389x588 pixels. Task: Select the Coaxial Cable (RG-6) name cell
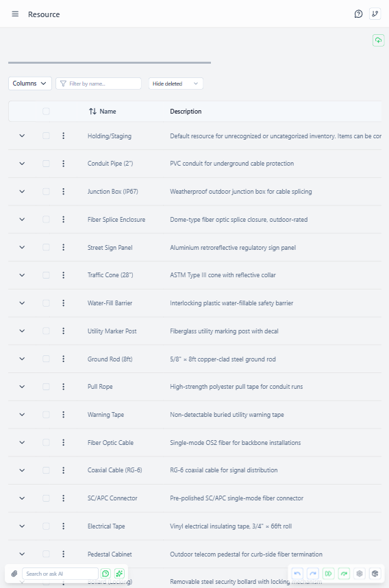tap(115, 470)
